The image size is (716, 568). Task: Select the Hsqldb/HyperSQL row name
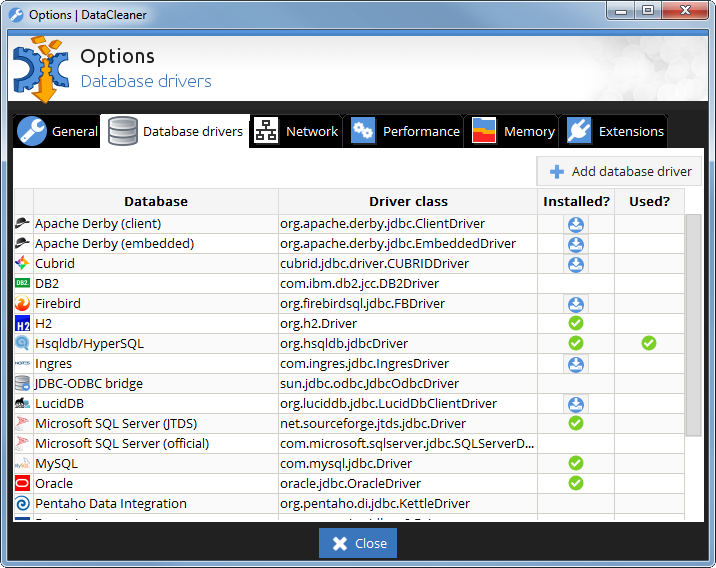click(x=90, y=343)
